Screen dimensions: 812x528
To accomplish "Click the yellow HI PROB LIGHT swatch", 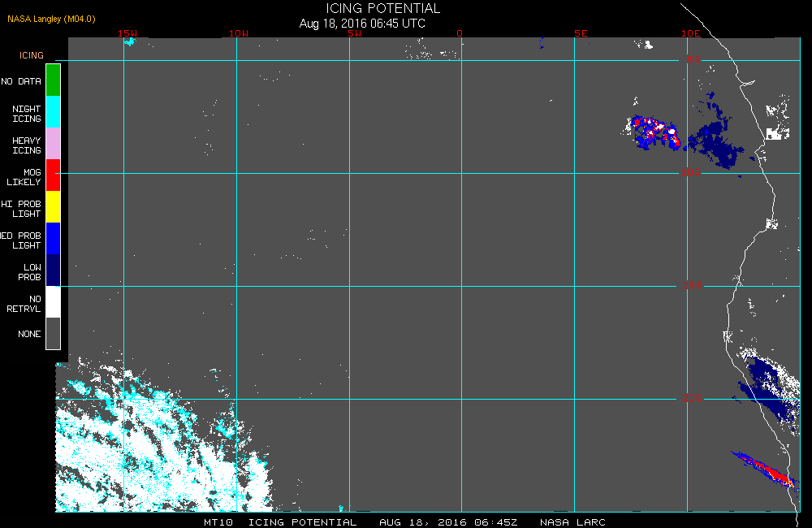I will coord(54,207).
